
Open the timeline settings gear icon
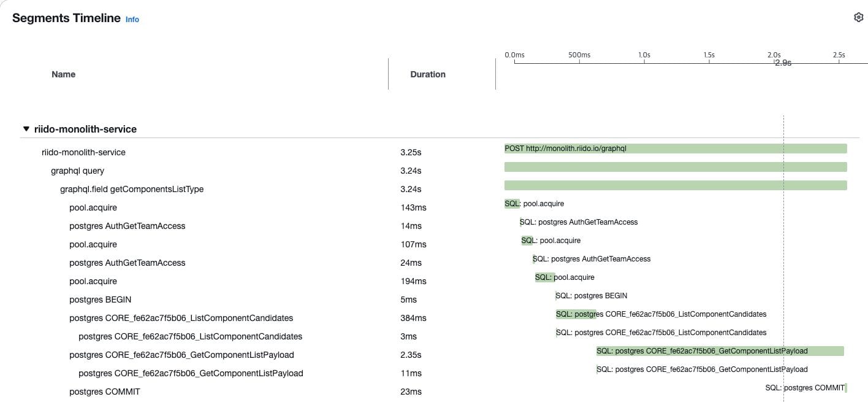[x=858, y=17]
